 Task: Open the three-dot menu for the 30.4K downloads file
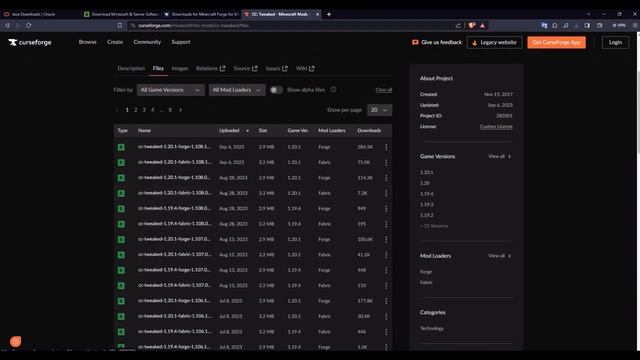[386, 316]
